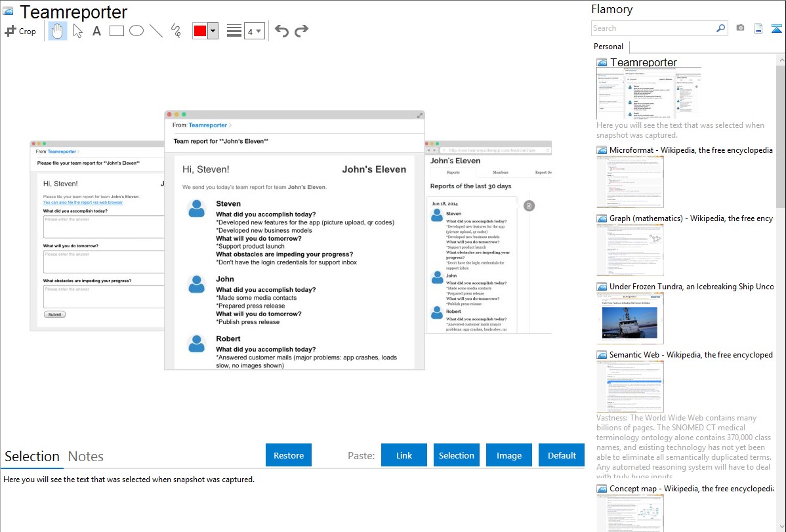
Task: Switch to the Notes tab
Action: coord(86,457)
